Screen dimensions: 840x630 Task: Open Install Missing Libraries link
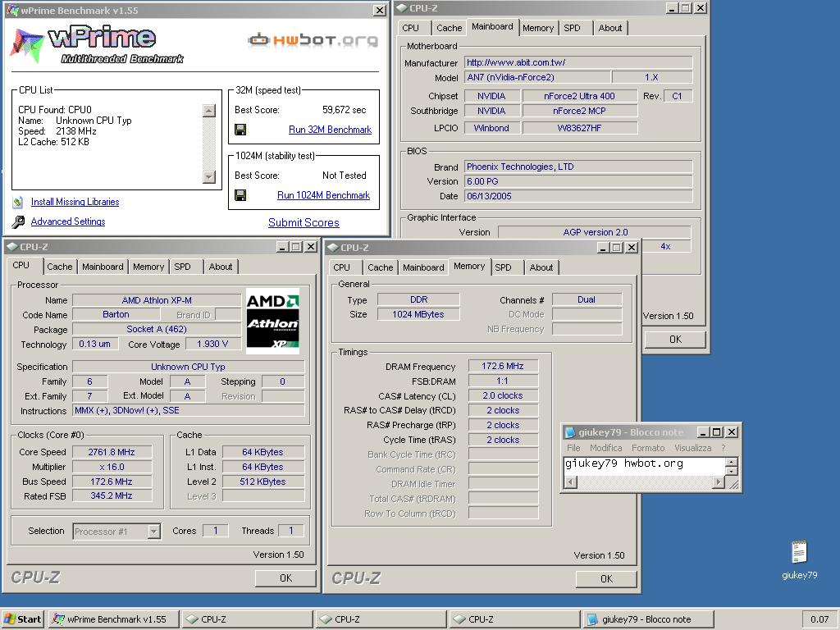click(x=75, y=202)
